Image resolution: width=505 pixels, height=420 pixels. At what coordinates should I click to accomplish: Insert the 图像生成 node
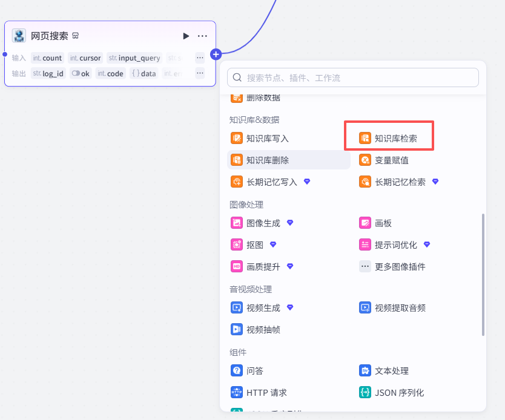[263, 223]
